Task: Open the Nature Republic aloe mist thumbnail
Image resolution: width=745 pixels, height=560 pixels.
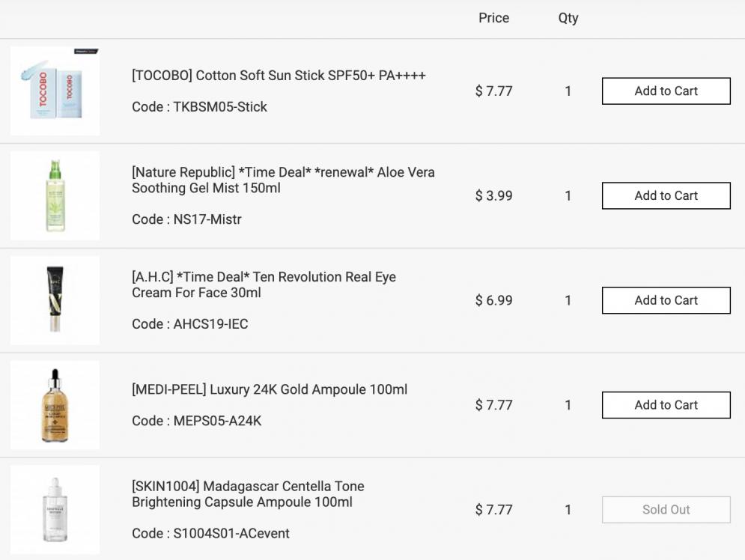Action: pyautogui.click(x=55, y=195)
